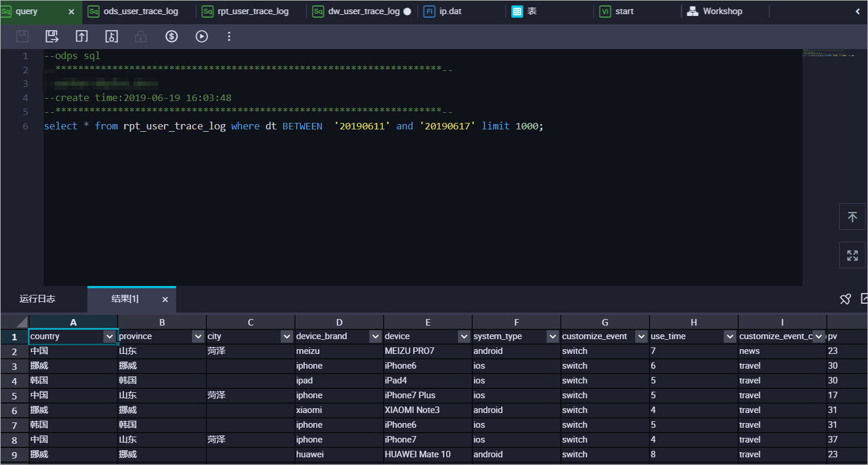Open the customize_event_c column filter dropdown

tap(818, 337)
